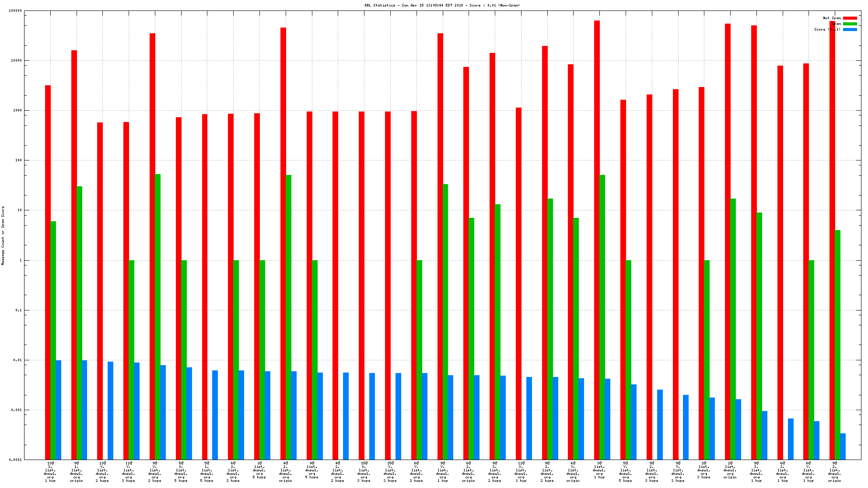Click the 0.0001 tick label on y-axis
This screenshot has height=488, width=868.
[16, 460]
